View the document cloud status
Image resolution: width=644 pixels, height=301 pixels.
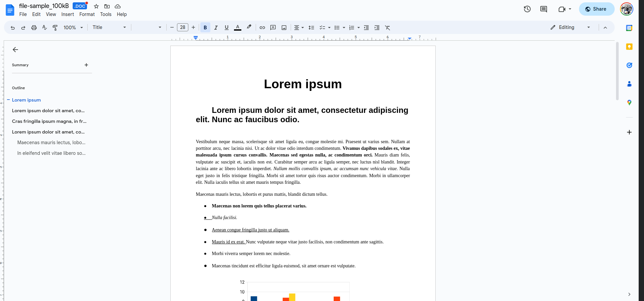(x=118, y=6)
